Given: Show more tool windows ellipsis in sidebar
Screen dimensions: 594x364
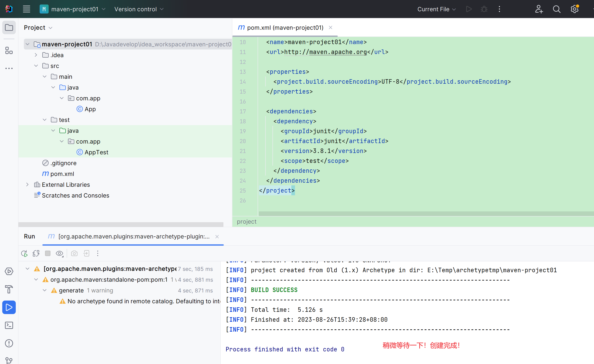Looking at the screenshot, I should coord(9,68).
